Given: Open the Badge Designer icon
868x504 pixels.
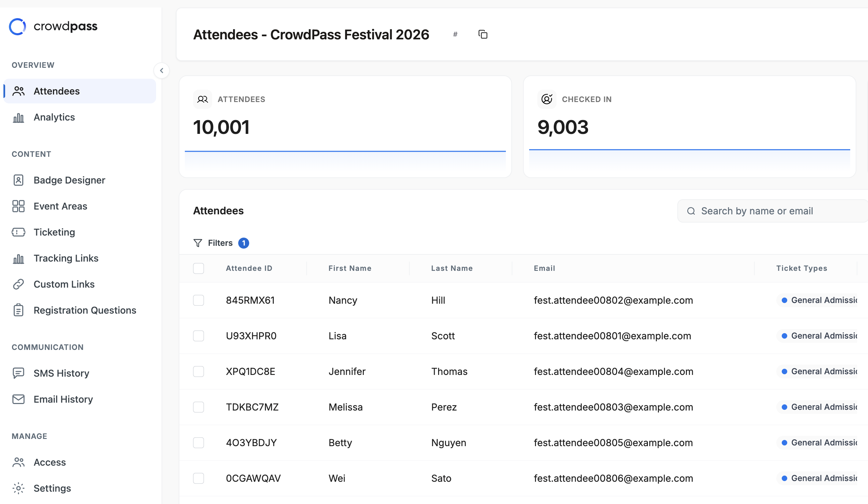Looking at the screenshot, I should click(x=18, y=180).
